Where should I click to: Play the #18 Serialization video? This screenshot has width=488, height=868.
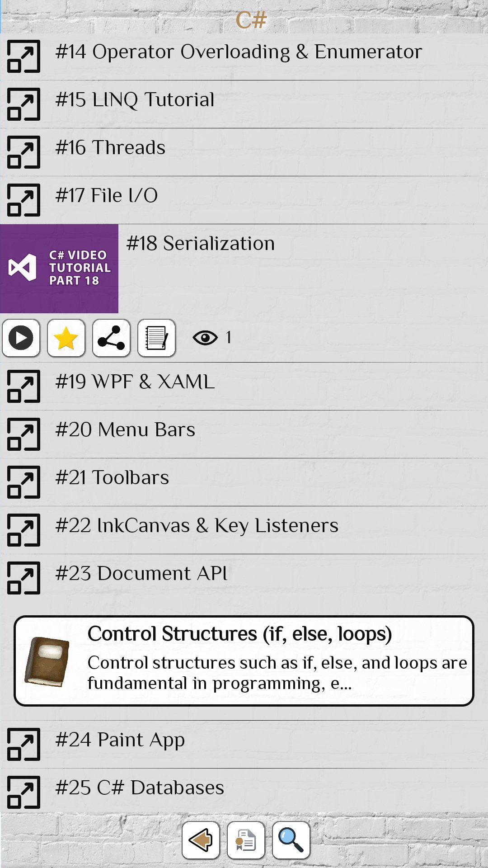pos(21,338)
